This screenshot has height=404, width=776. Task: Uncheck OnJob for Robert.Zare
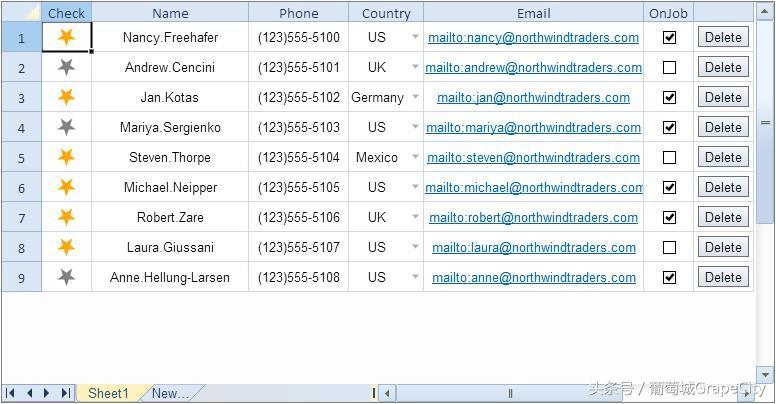tap(669, 217)
